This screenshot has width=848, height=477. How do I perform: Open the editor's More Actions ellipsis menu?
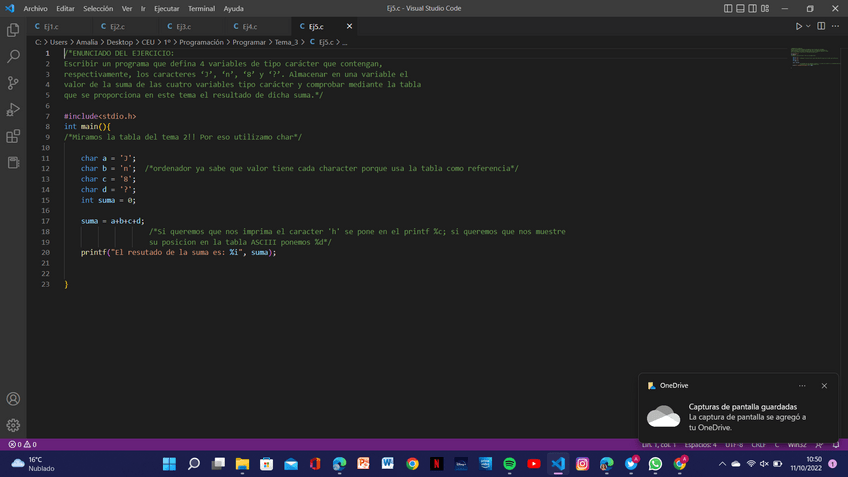tap(836, 26)
